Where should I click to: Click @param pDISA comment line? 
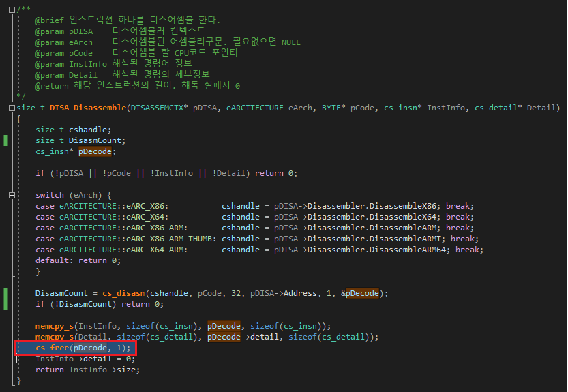click(x=120, y=31)
